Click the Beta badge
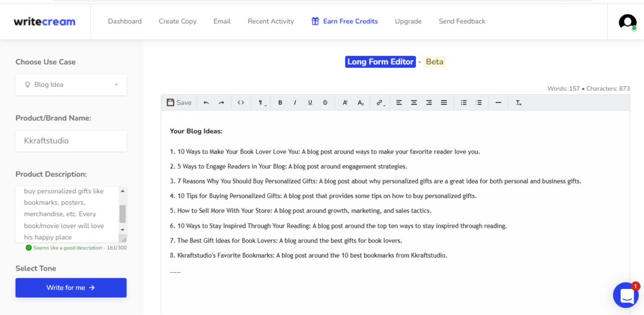The height and width of the screenshot is (315, 644). (435, 62)
